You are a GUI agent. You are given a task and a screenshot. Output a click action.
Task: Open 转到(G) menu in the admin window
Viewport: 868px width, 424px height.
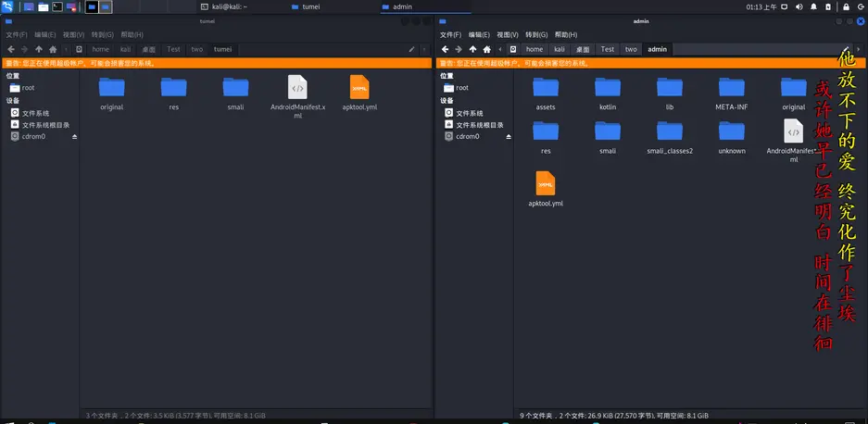click(x=536, y=35)
